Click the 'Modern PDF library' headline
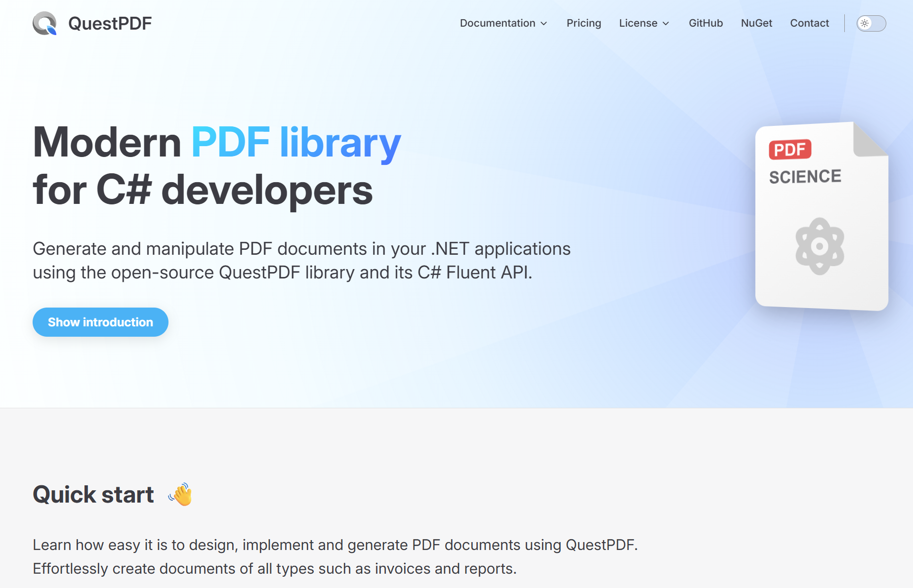This screenshot has width=913, height=588. 217,142
